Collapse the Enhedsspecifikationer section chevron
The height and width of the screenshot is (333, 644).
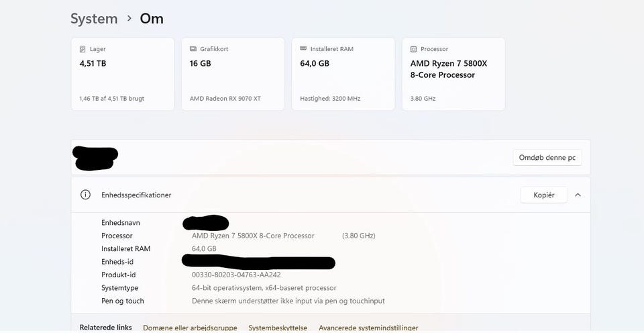click(578, 195)
